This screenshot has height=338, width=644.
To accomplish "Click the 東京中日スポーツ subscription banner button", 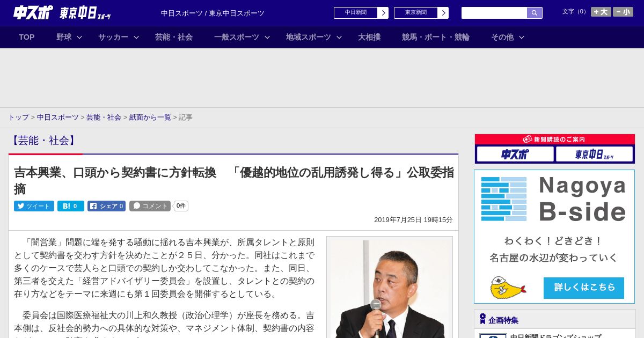I will pyautogui.click(x=594, y=155).
